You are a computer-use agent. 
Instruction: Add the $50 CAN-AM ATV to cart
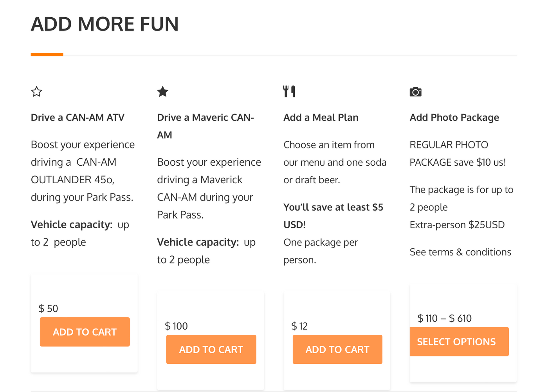click(x=85, y=332)
